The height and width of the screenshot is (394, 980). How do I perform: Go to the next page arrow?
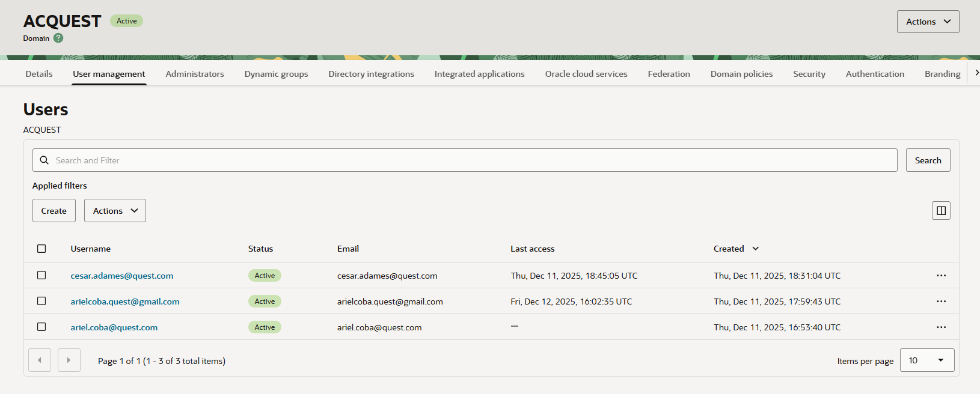click(x=69, y=360)
